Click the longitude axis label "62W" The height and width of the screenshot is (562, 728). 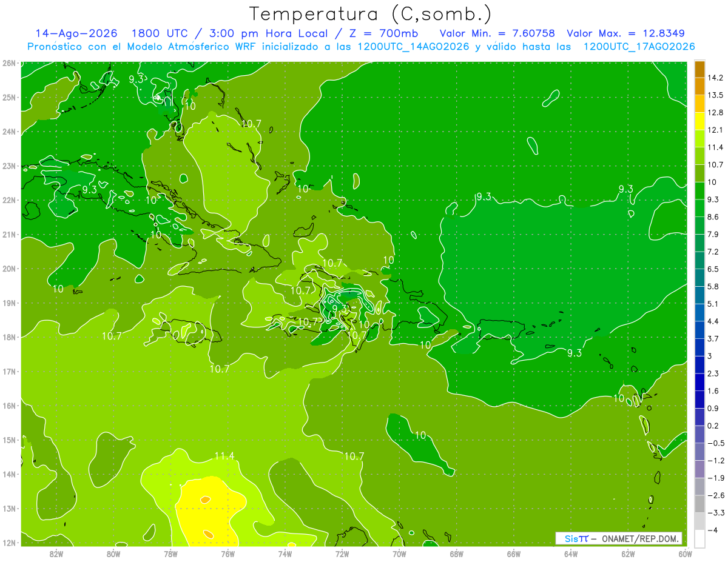pyautogui.click(x=628, y=553)
